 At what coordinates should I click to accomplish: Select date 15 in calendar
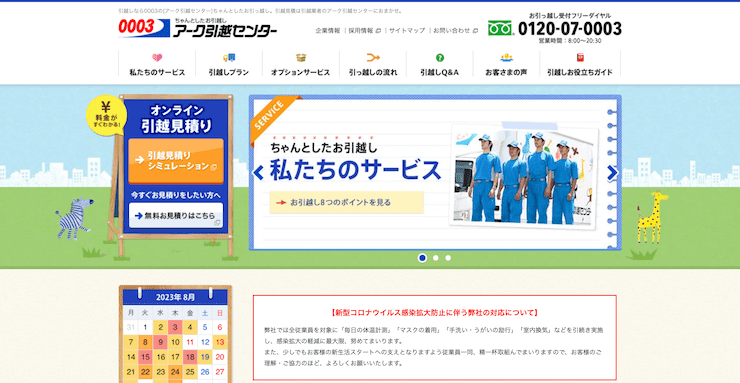pos(146,357)
